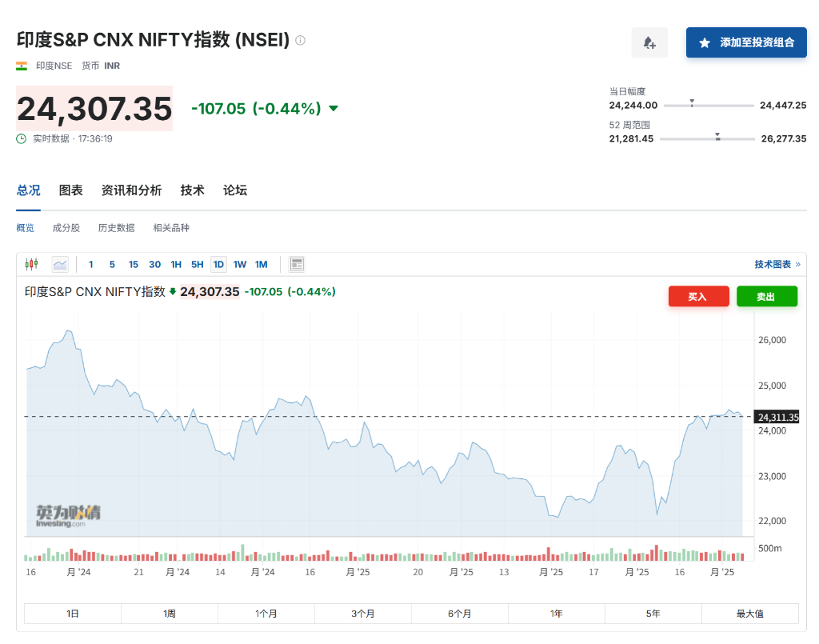This screenshot has width=819, height=644.
Task: Switch chart to candlestick view
Action: pos(32,264)
